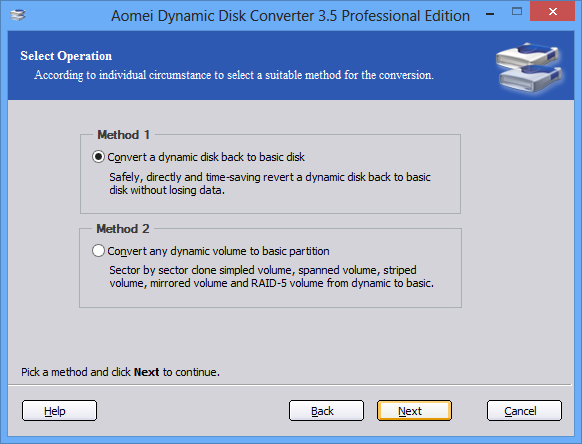Viewport: 582px width, 444px height.
Task: Minimize the Dynamic Disk Converter window
Action: (490, 14)
